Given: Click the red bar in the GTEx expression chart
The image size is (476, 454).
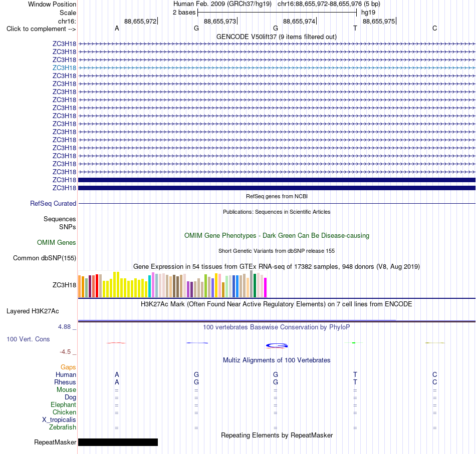Looking at the screenshot, I should pos(97,286).
